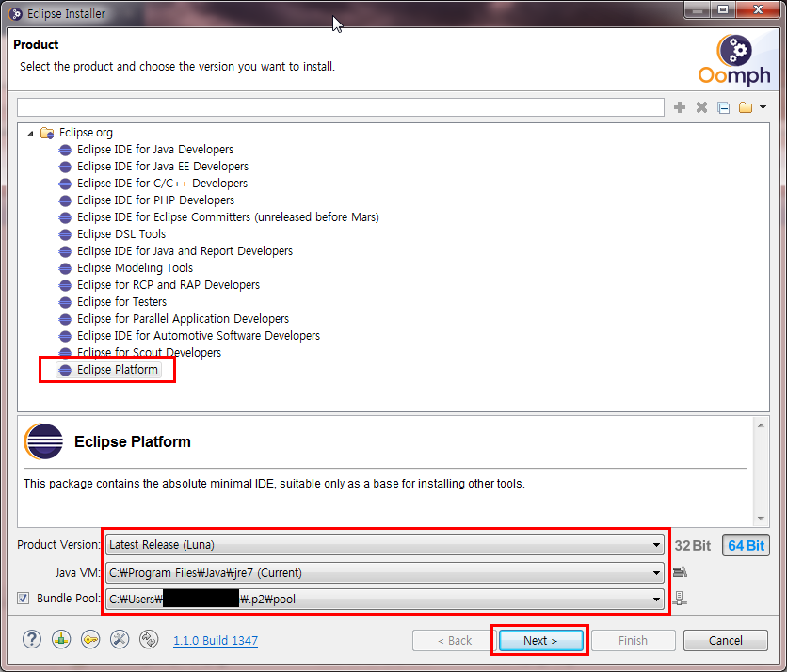Select Eclipse IDE for Java Developers
787x672 pixels.
[155, 150]
